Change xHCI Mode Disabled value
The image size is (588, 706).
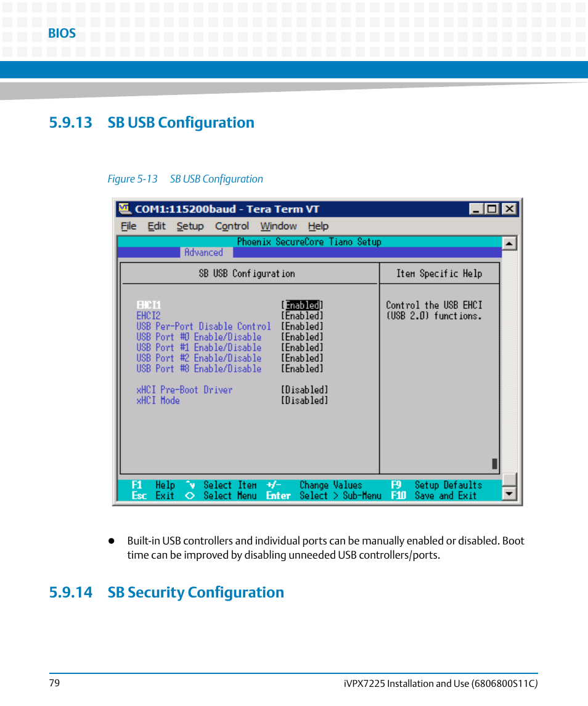click(304, 400)
